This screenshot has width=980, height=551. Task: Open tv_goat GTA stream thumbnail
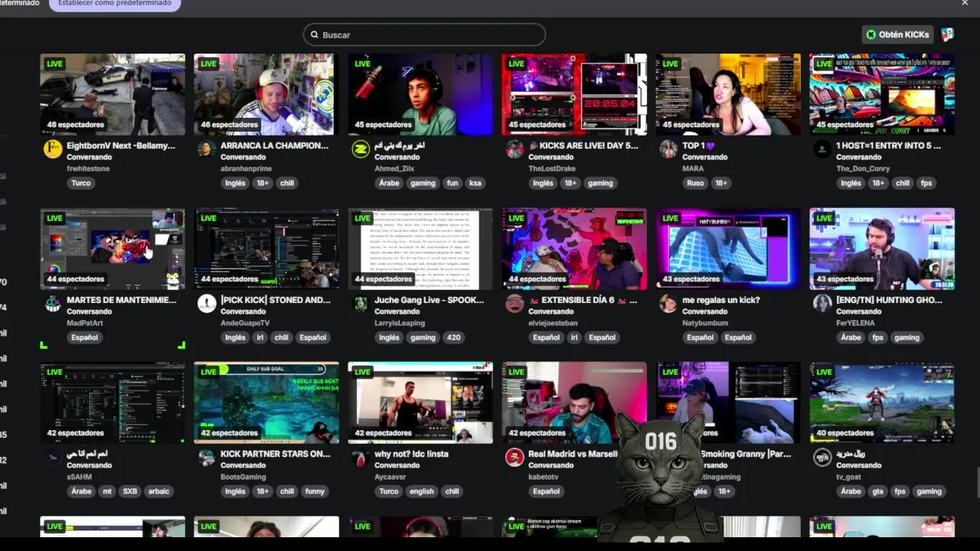[x=882, y=403]
